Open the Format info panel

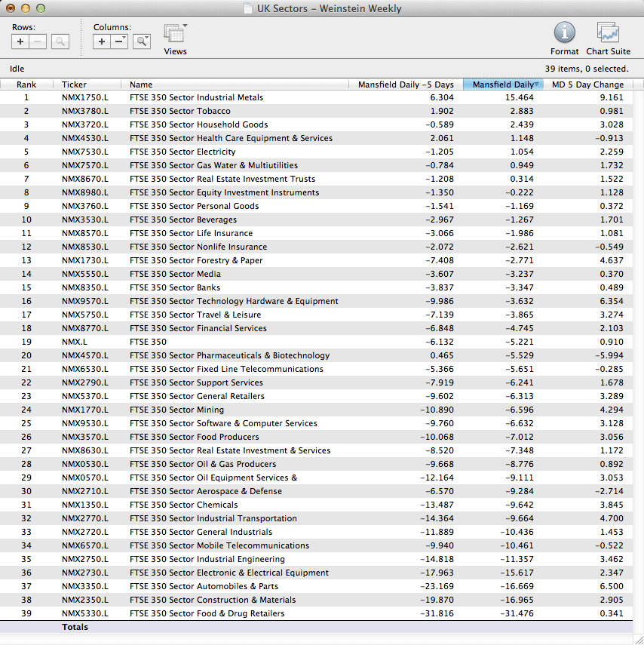564,33
